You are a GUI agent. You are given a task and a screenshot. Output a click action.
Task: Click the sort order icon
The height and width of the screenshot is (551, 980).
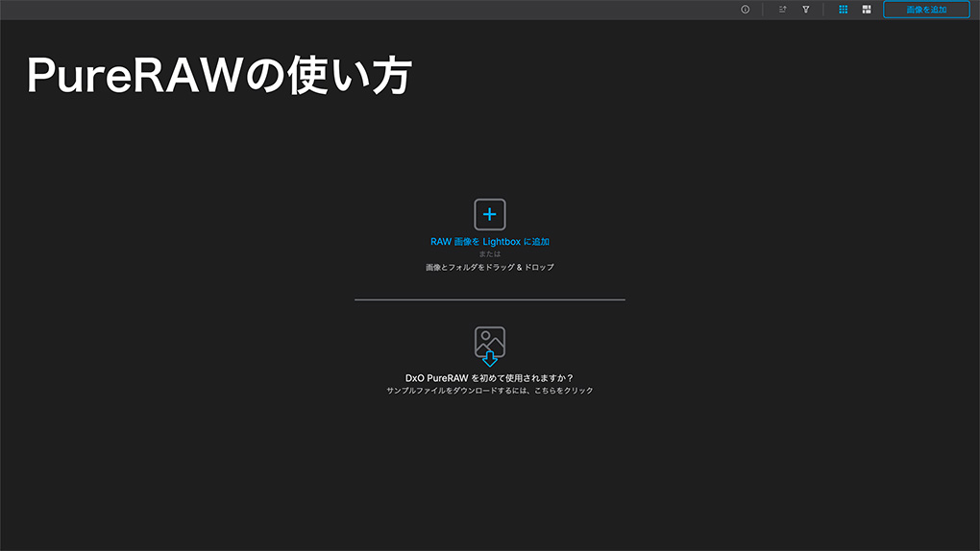pos(782,10)
